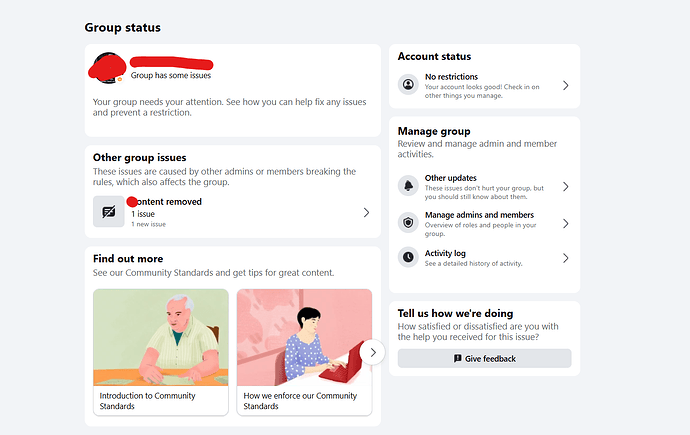
Task: Click the '1 new issue' text
Action: click(149, 224)
